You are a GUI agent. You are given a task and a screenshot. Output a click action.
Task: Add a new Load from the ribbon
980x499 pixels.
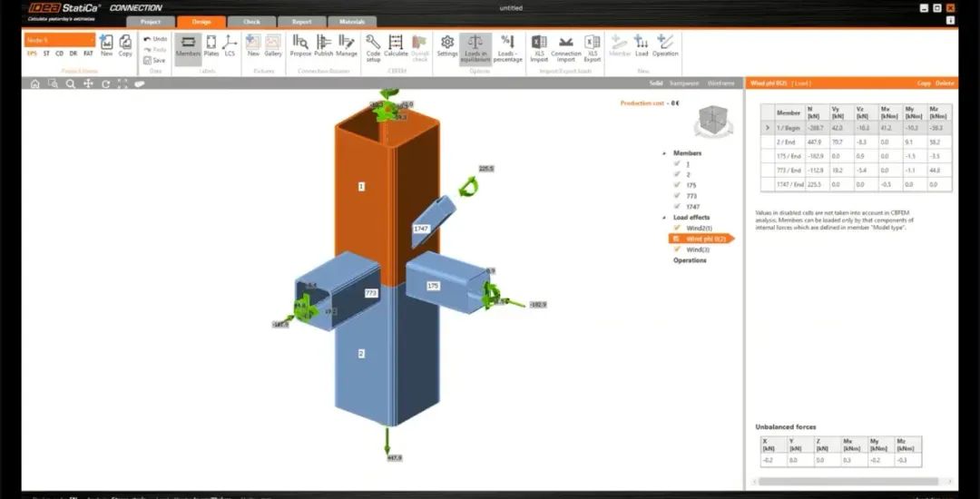tap(642, 44)
